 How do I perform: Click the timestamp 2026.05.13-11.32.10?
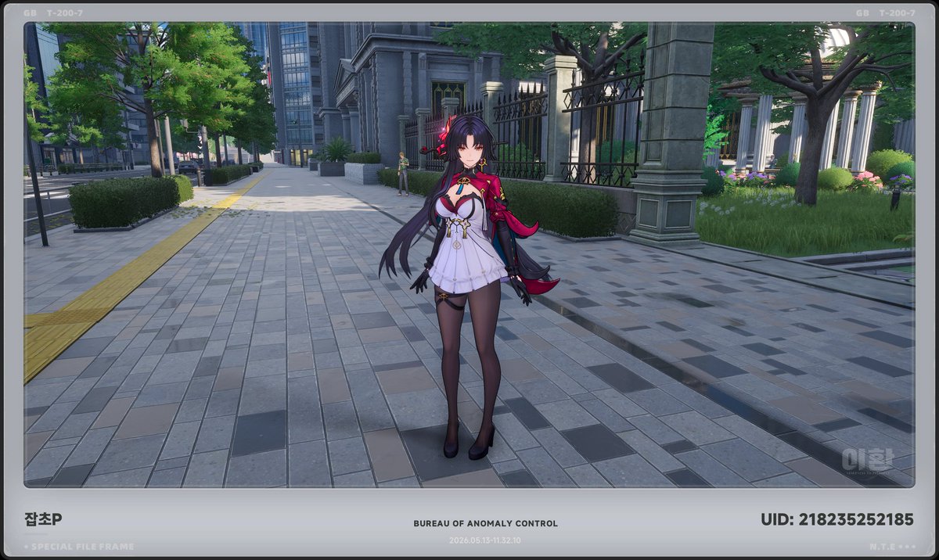click(485, 540)
